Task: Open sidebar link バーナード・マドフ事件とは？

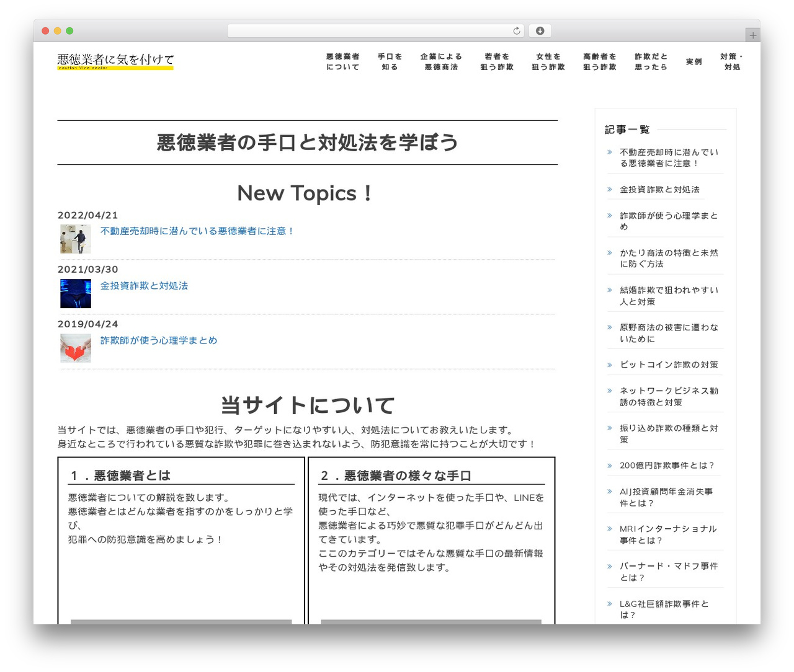Action: click(669, 572)
